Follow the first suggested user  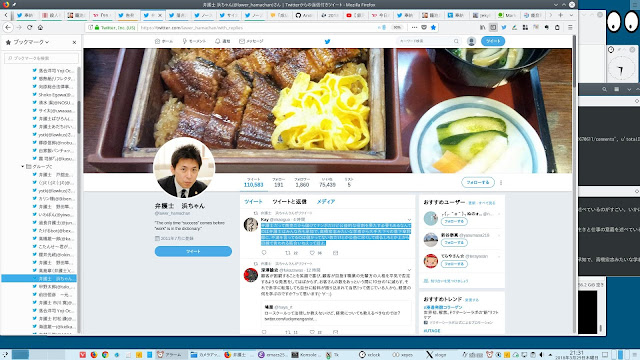pos(454,221)
